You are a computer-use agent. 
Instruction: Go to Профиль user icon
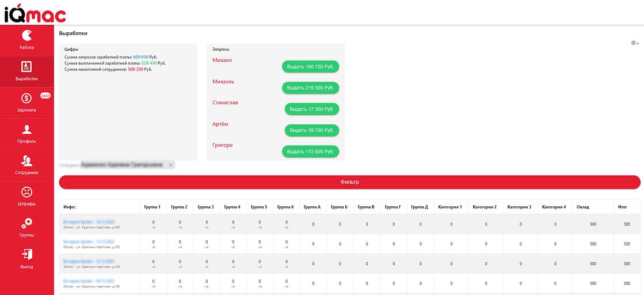pyautogui.click(x=26, y=130)
